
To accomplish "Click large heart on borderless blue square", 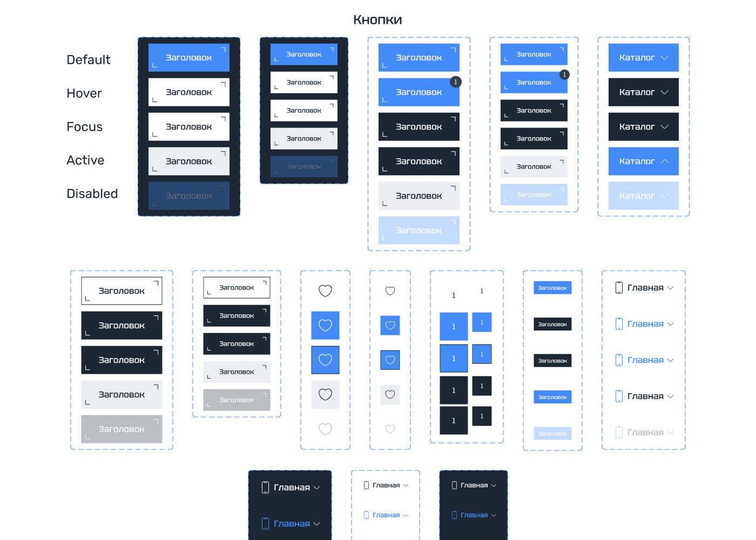I will pos(325,325).
